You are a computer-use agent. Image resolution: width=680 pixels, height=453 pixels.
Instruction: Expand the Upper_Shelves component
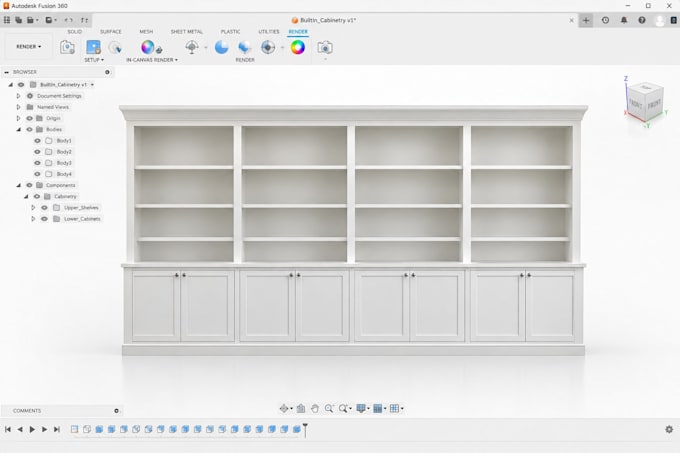tap(33, 208)
